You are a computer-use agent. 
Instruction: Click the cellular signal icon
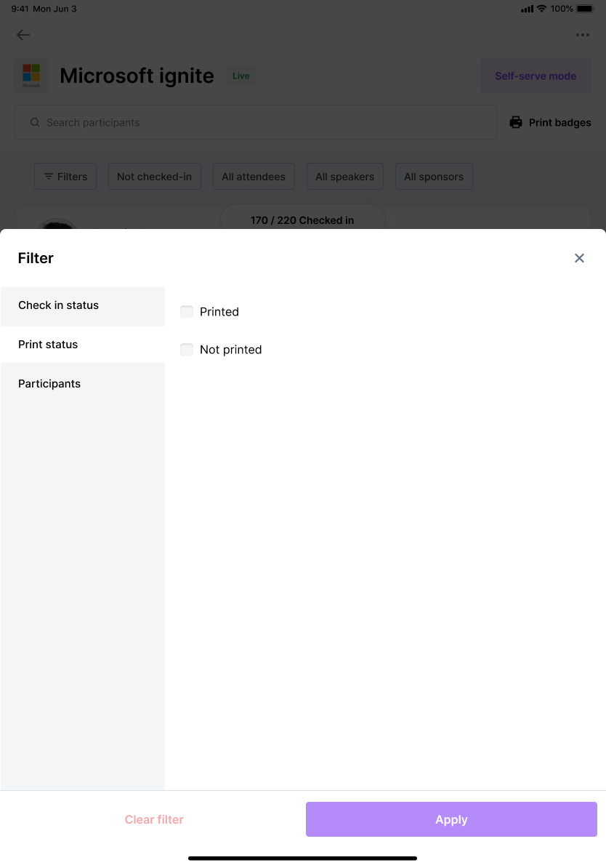527,9
